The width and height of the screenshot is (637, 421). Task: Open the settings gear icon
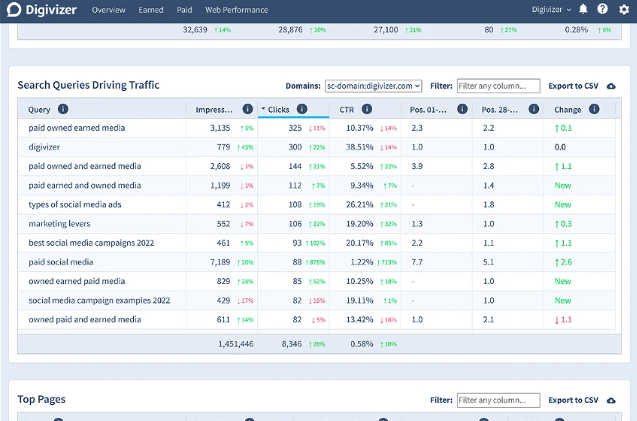624,10
